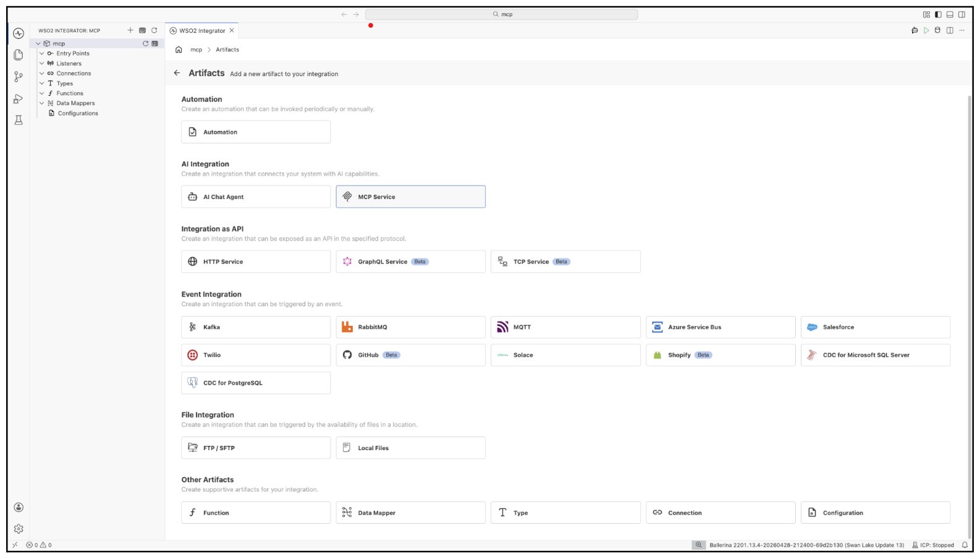Collapse the Types tree node

(x=42, y=83)
